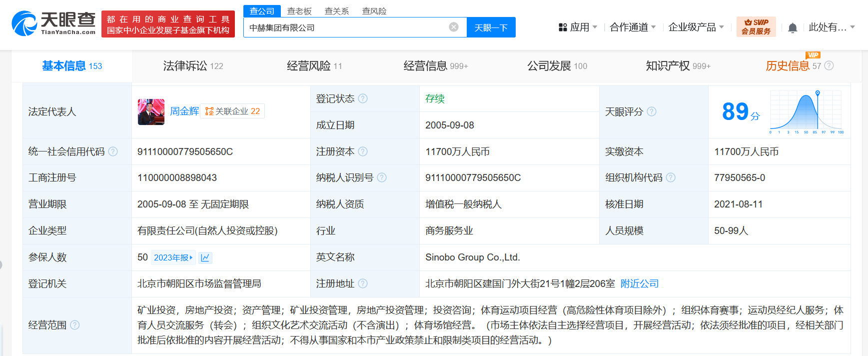Click the help icon next to 登记状态

point(363,98)
